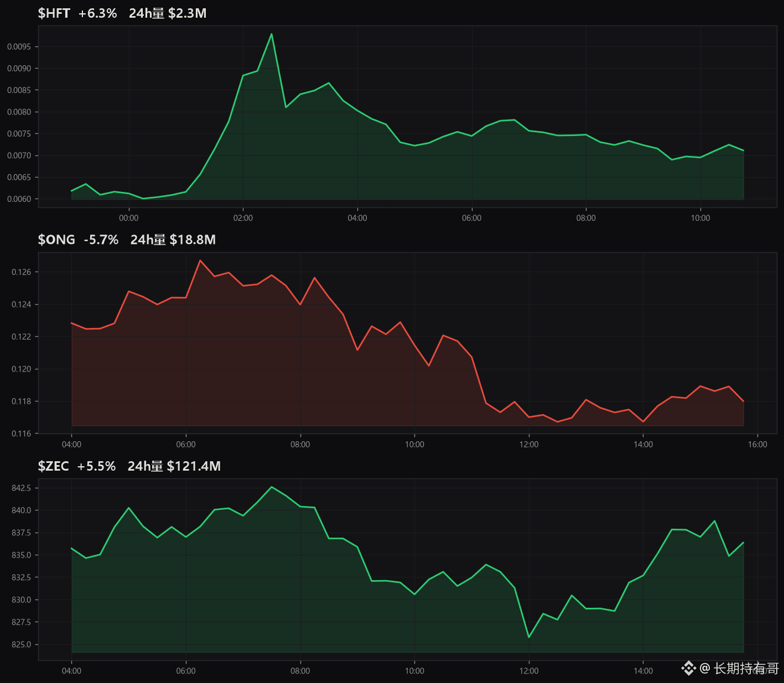Select the 0.0075 price label on HFT axis
Viewport: 784px width, 683px height.
click(x=19, y=134)
